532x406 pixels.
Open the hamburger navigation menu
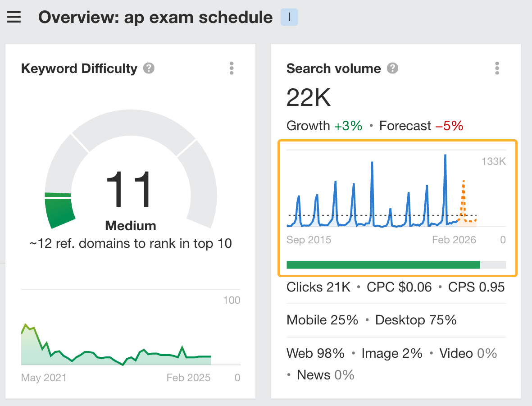point(14,17)
